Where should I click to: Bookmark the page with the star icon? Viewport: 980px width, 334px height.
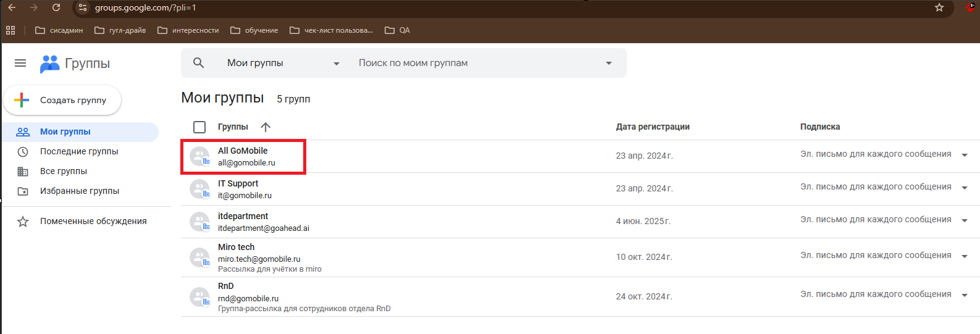(939, 7)
